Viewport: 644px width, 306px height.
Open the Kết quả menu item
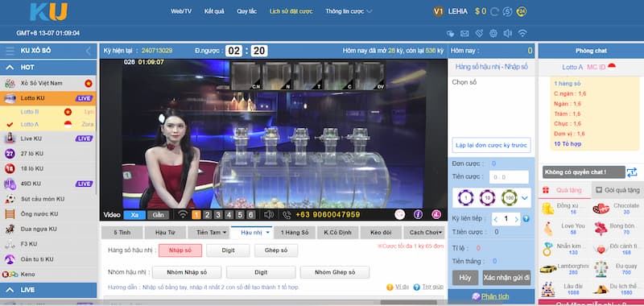pyautogui.click(x=214, y=11)
